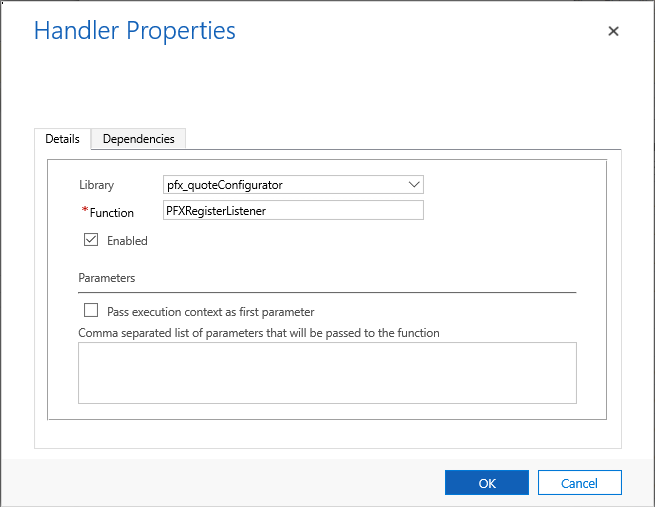
Task: Click the "Parameters" section heading
Action: pyautogui.click(x=106, y=277)
